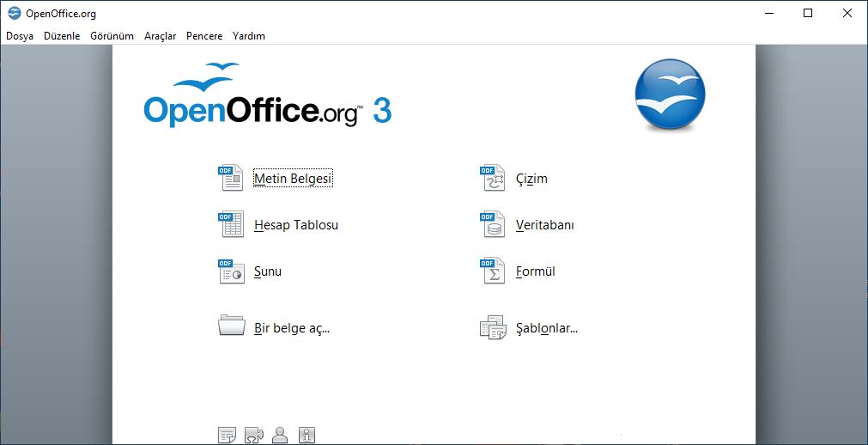The height and width of the screenshot is (445, 868).
Task: Click the extensions puzzle piece icon
Action: 254,435
